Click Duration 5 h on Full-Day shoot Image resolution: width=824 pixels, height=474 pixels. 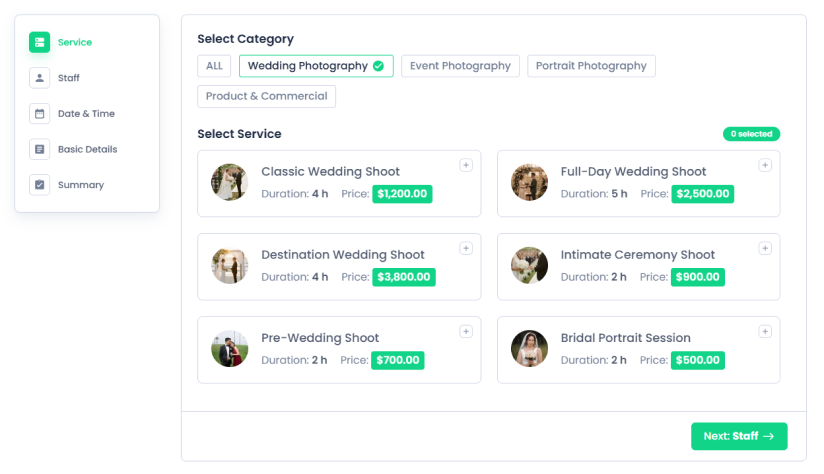(x=594, y=194)
